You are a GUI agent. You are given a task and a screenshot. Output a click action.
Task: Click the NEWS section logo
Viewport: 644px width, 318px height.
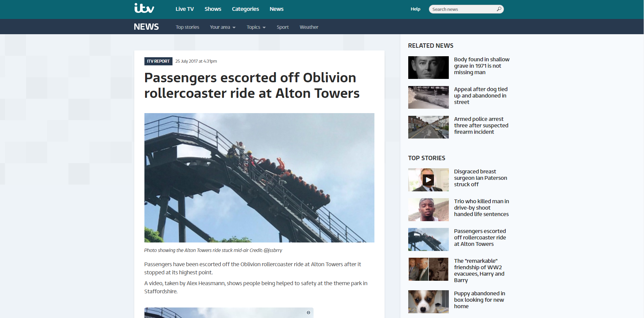pyautogui.click(x=146, y=27)
